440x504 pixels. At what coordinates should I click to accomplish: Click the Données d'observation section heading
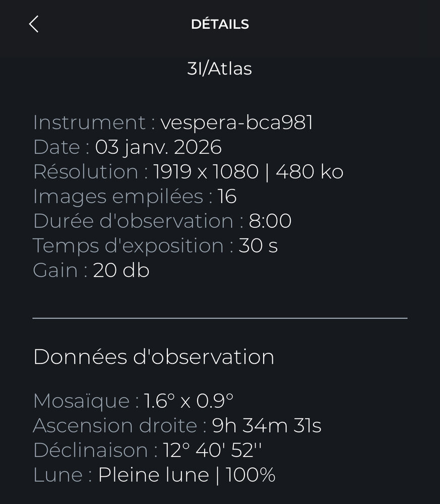(x=153, y=357)
